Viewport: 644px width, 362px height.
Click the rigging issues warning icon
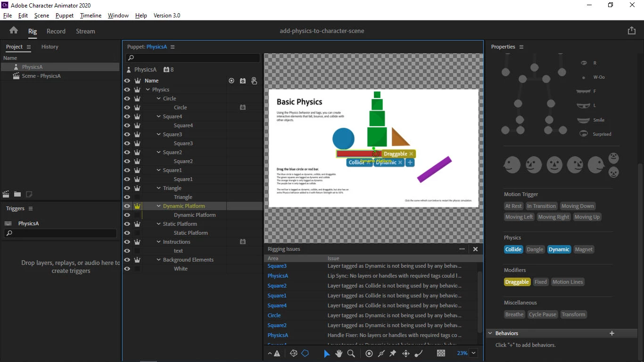277,353
